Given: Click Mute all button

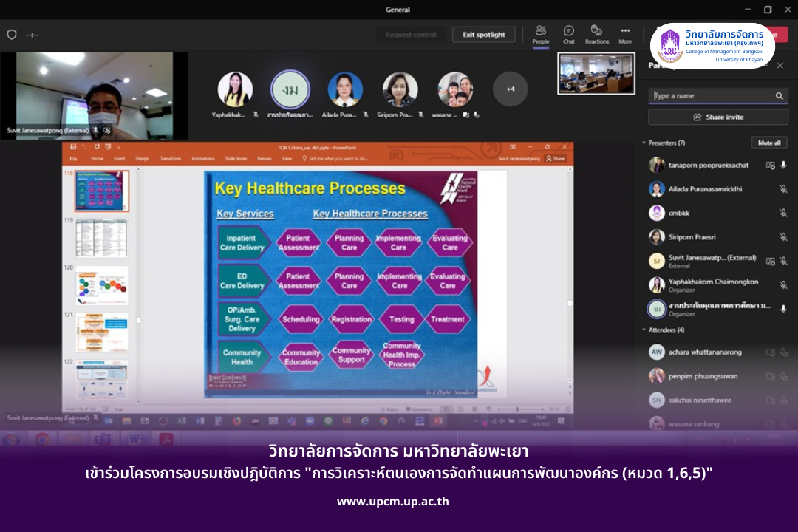Looking at the screenshot, I should 769,143.
